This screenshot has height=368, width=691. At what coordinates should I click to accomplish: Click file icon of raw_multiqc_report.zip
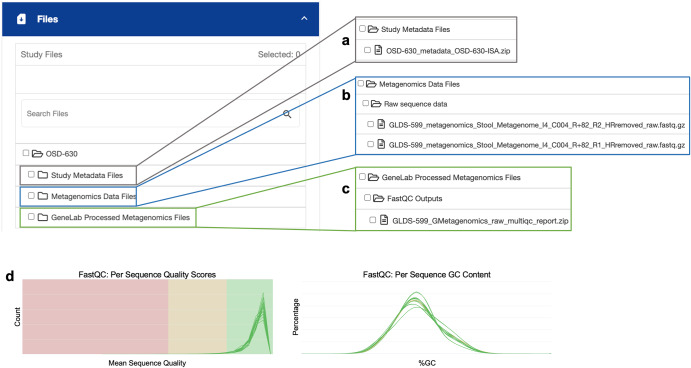click(384, 220)
